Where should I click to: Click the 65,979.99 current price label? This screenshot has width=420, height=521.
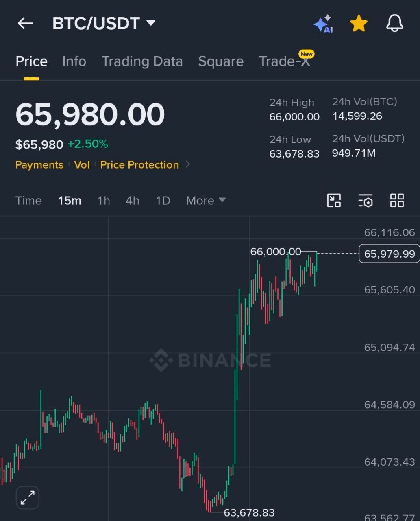click(x=389, y=254)
